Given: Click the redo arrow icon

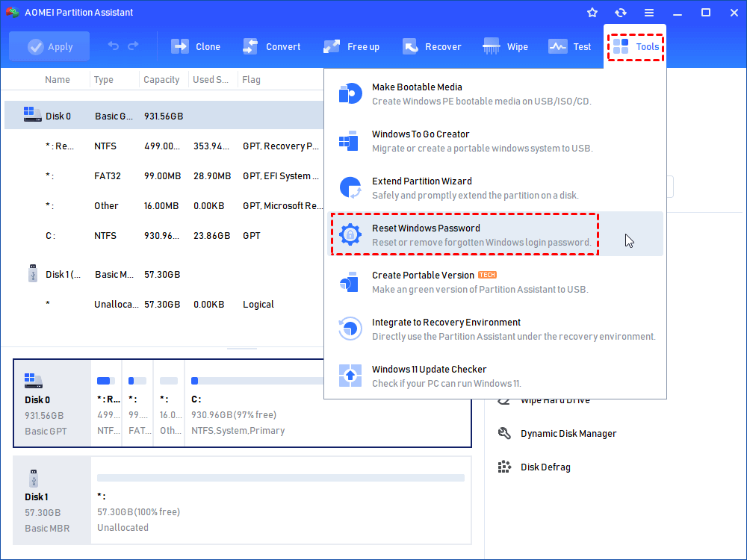Looking at the screenshot, I should point(134,46).
